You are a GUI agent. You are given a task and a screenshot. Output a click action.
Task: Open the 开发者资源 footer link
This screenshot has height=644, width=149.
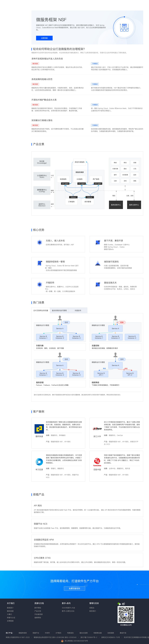[x=38, y=614]
